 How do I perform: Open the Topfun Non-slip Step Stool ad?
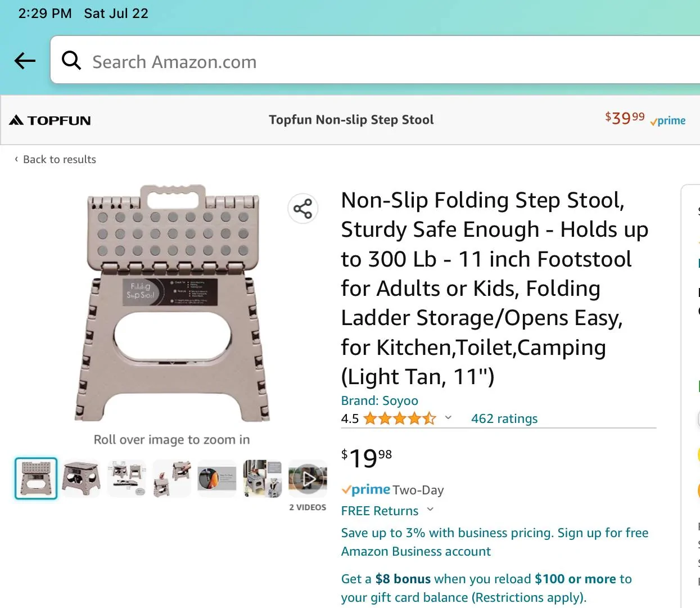pyautogui.click(x=351, y=120)
